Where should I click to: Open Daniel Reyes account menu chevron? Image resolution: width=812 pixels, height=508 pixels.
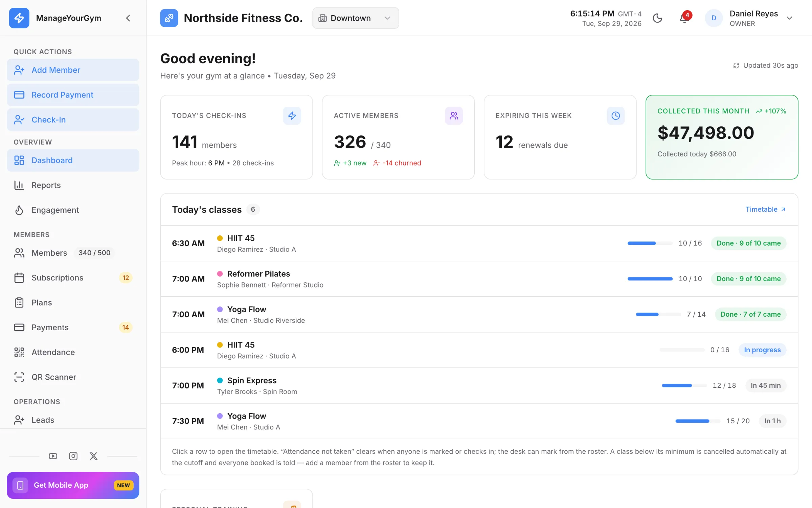[x=789, y=18]
